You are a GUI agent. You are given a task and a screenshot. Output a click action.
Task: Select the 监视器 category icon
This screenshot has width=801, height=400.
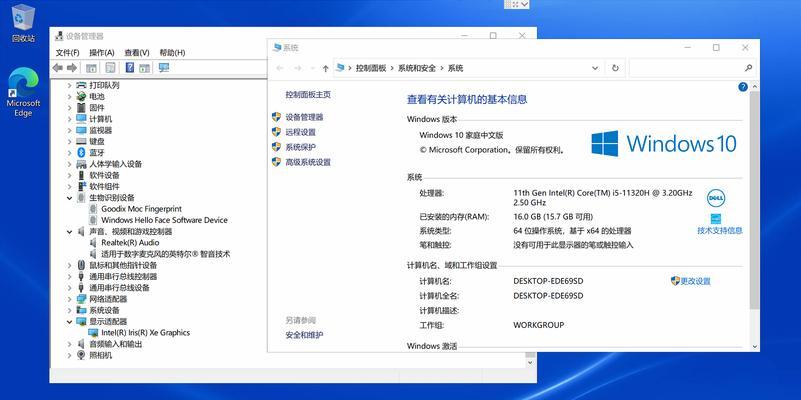pyautogui.click(x=81, y=130)
